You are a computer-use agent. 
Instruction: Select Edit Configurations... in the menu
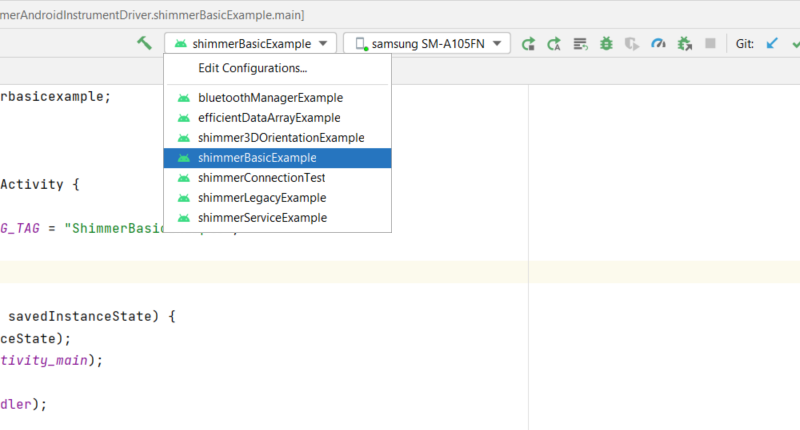coord(278,68)
